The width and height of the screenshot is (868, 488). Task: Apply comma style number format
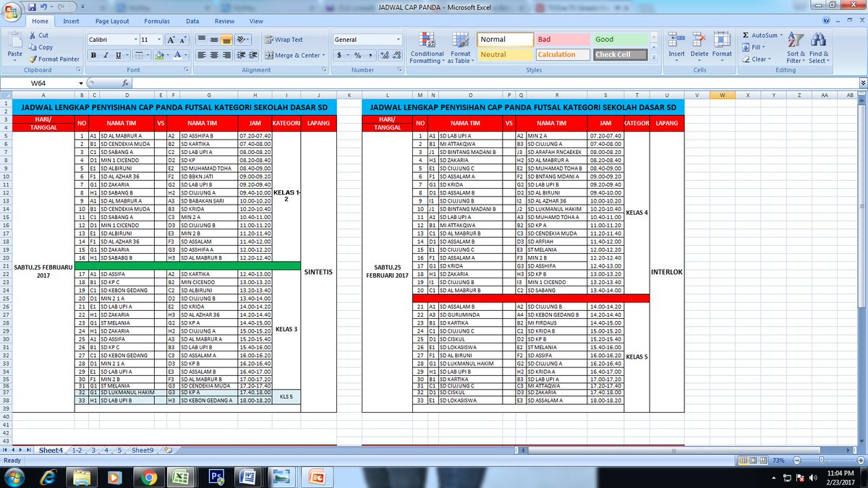coord(369,55)
